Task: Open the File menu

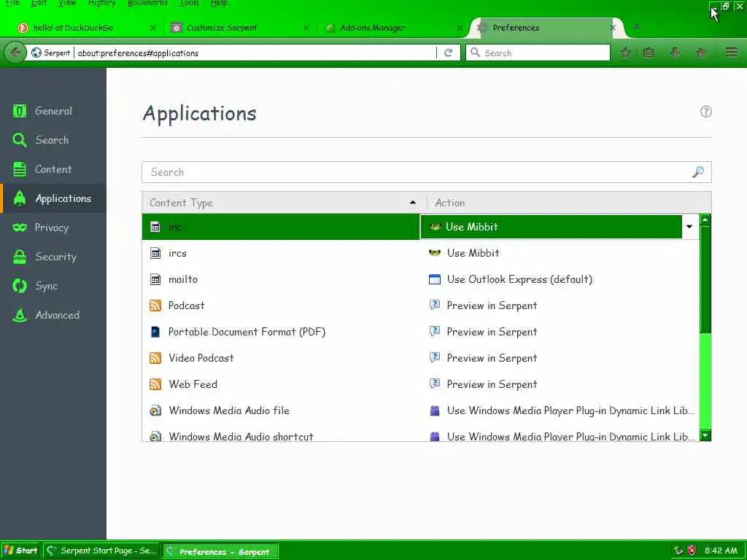Action: click(x=12, y=3)
